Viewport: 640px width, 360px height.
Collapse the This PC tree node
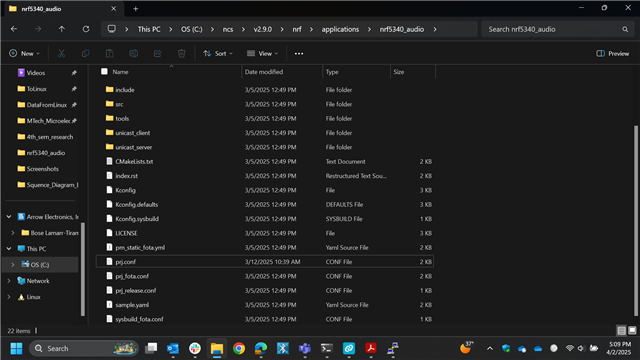pyautogui.click(x=9, y=249)
